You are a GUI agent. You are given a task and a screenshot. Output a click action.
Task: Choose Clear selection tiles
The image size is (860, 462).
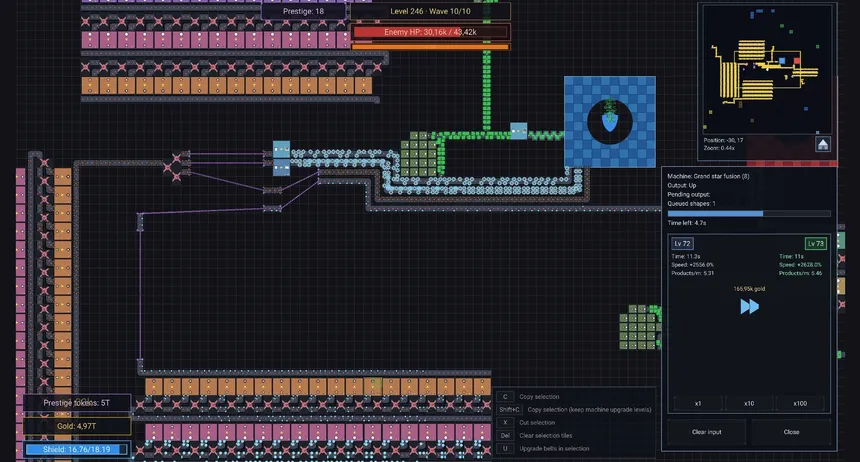(x=546, y=436)
